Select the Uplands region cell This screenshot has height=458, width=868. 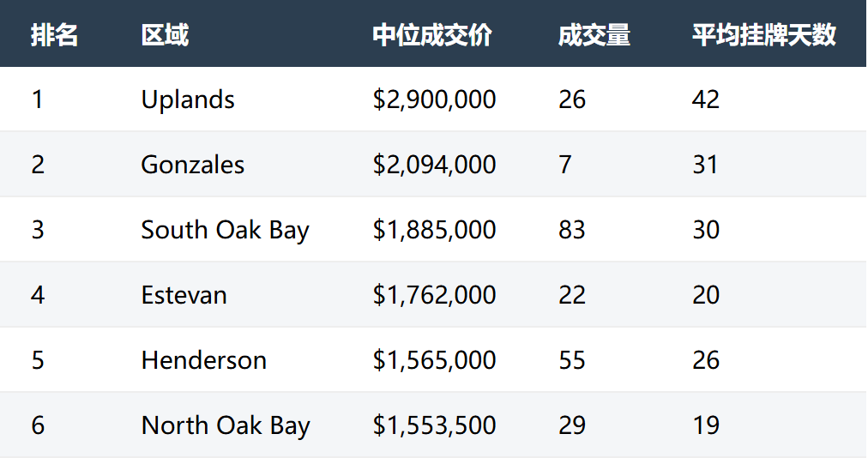(x=188, y=99)
